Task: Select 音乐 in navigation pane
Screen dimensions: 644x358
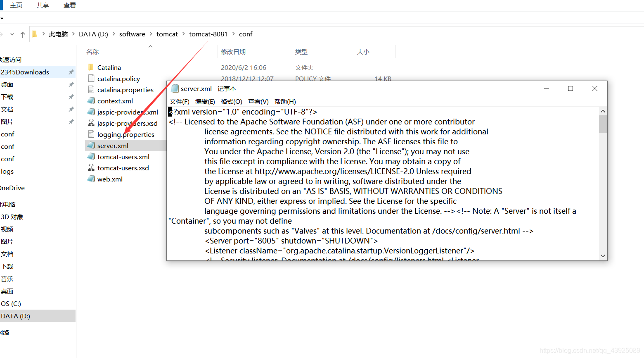Action: (7, 279)
